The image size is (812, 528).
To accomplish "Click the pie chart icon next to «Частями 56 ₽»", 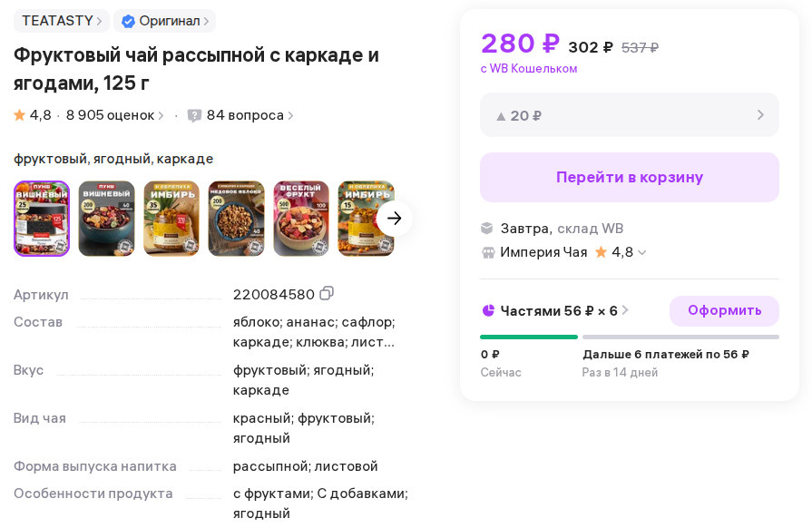I will 487,310.
